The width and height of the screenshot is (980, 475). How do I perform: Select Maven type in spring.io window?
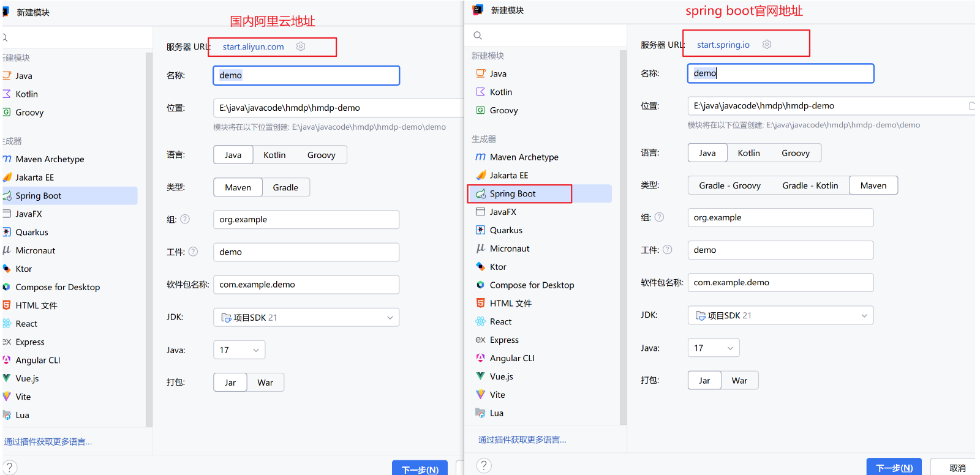pyautogui.click(x=873, y=185)
